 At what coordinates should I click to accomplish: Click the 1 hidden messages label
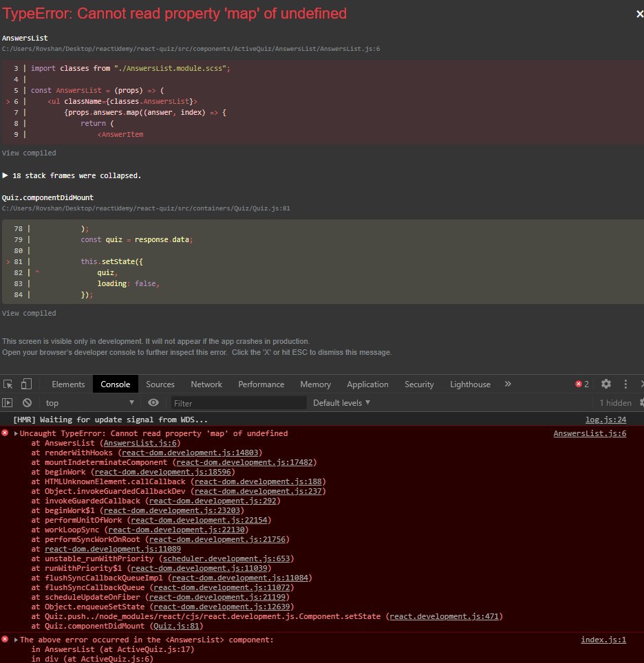click(x=615, y=403)
